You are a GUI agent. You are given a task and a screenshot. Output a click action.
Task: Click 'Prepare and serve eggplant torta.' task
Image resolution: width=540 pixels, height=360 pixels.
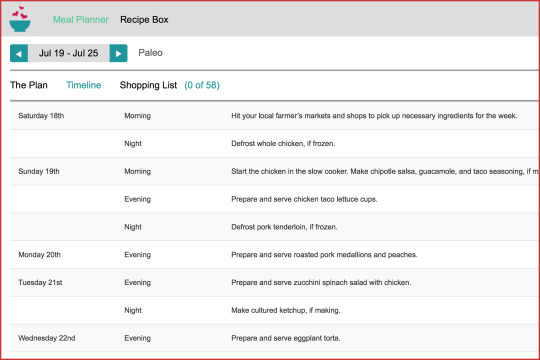coord(285,338)
